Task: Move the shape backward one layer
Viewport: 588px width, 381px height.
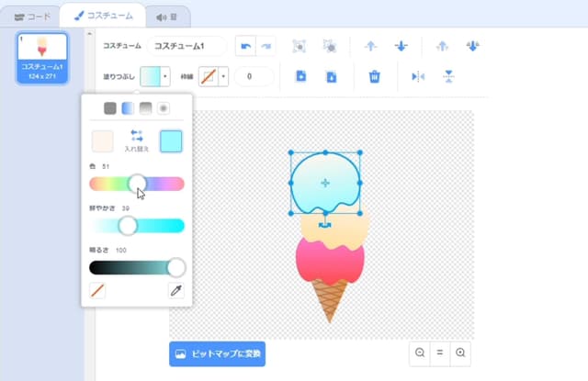Action: coord(401,46)
